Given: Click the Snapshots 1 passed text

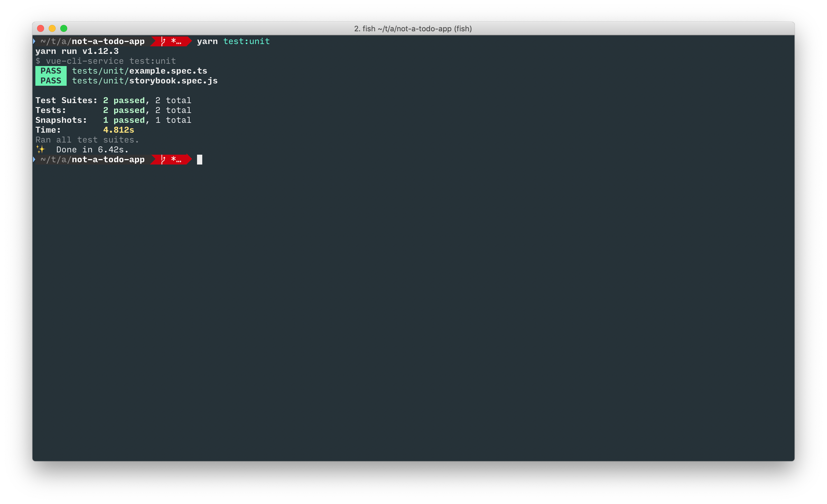Looking at the screenshot, I should click(x=124, y=120).
